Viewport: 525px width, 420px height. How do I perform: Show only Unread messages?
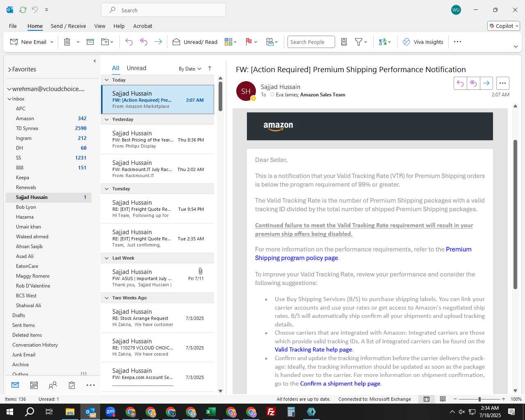tap(136, 68)
